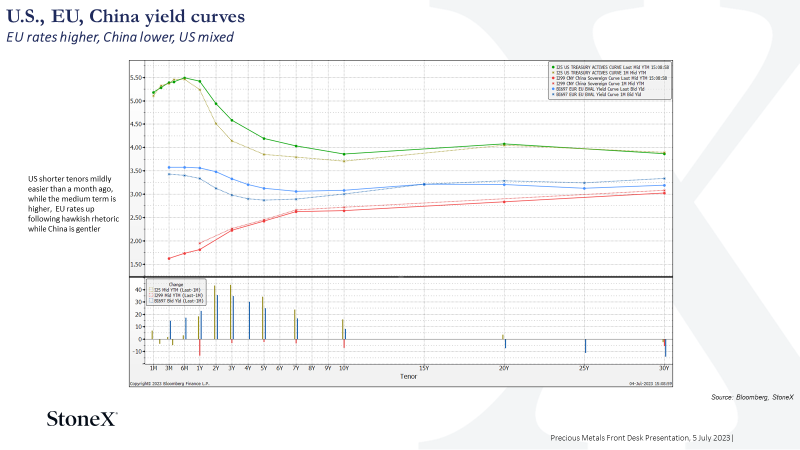Click the red China change bar at 1Y
Screen dimensions: 800x450
point(199,347)
